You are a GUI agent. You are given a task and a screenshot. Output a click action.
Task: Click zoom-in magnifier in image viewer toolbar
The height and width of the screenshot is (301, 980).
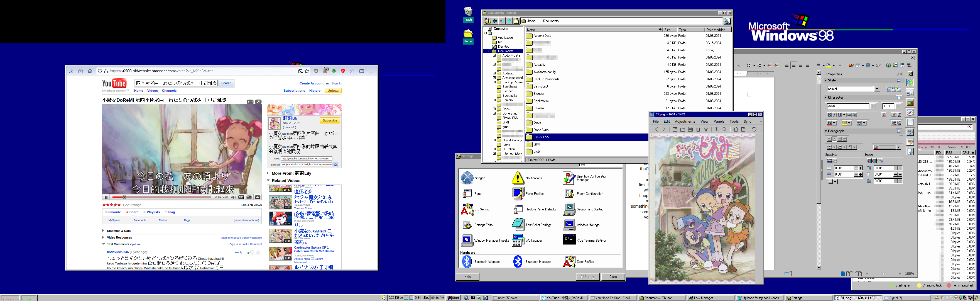pyautogui.click(x=717, y=130)
